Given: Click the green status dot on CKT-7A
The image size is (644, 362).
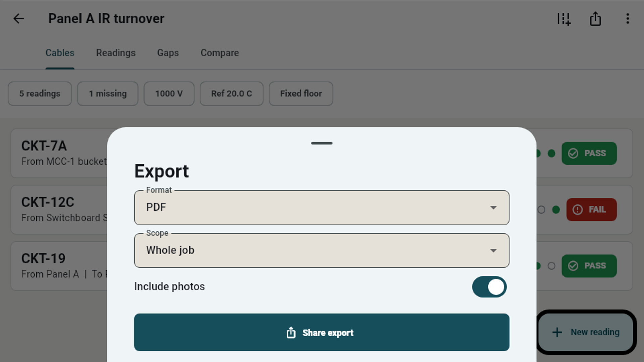Looking at the screenshot, I should (551, 153).
